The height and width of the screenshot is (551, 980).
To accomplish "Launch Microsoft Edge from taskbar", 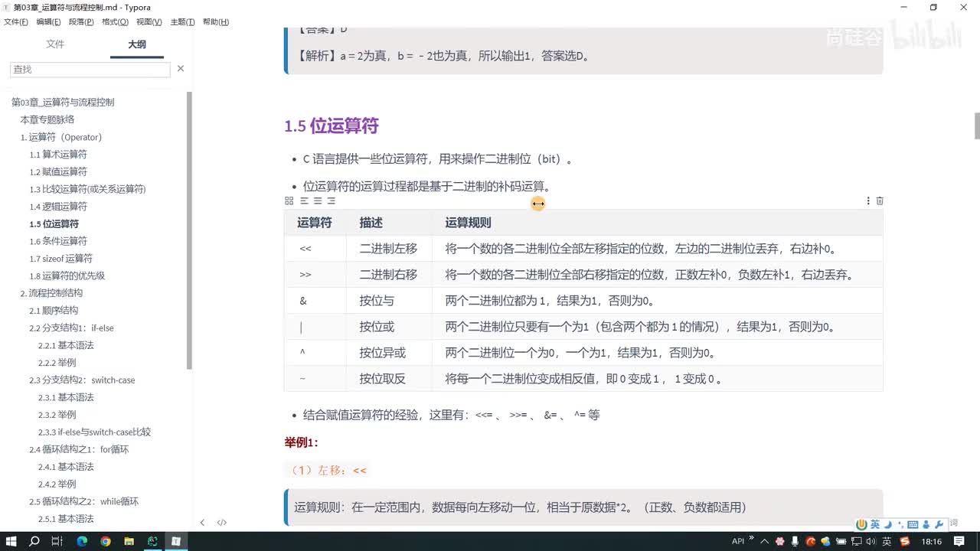I will [82, 541].
